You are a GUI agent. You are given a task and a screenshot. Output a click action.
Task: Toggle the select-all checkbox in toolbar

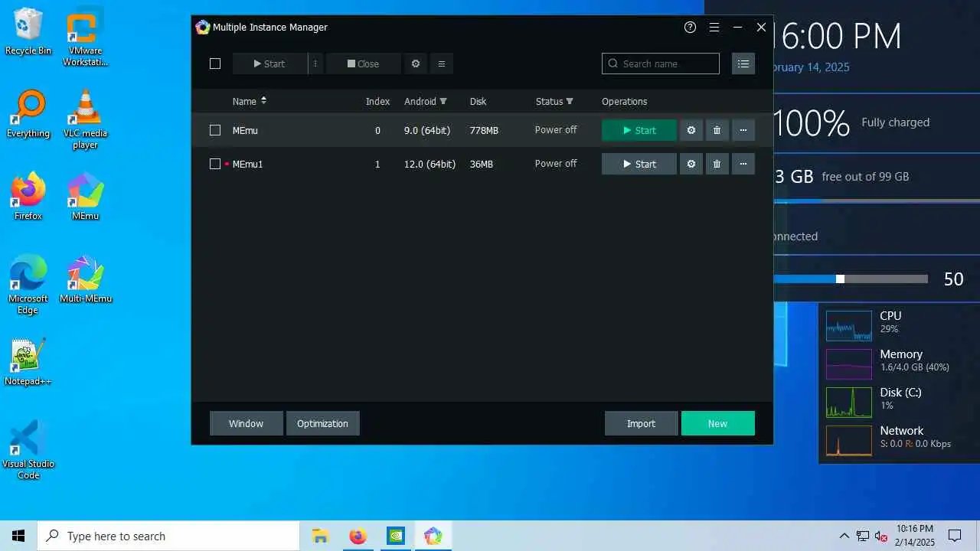tap(215, 64)
